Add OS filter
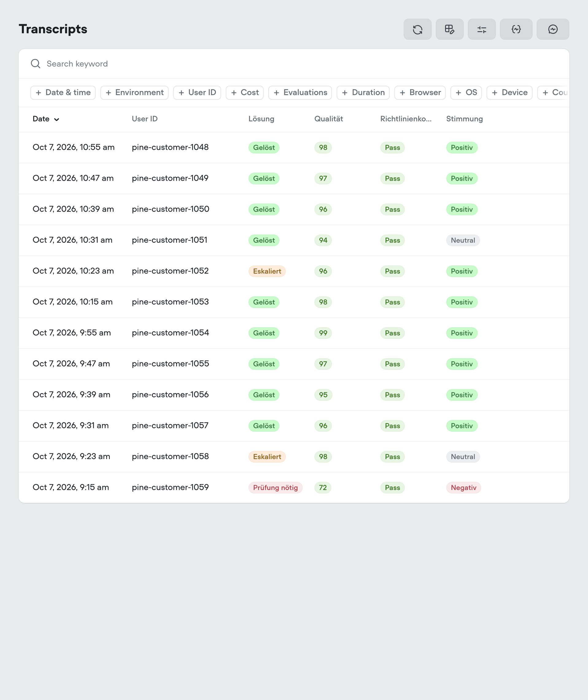This screenshot has height=700, width=588. [466, 92]
